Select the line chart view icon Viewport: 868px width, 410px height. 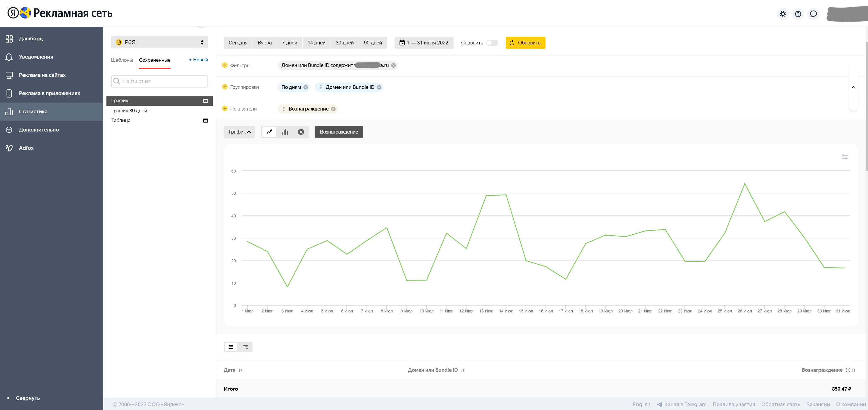click(x=269, y=132)
